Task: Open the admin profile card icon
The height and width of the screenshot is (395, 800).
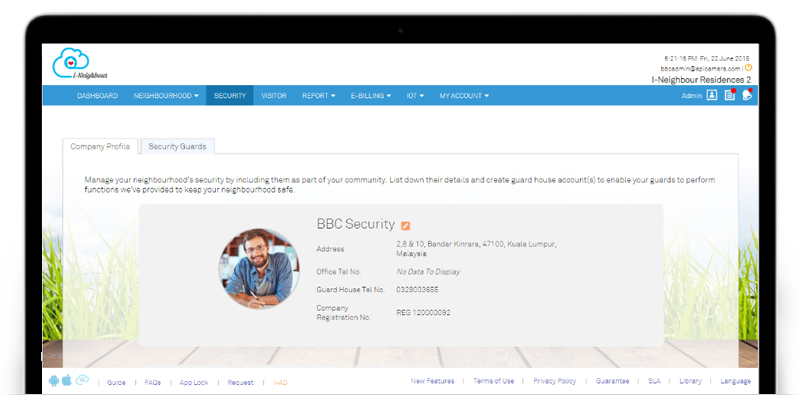Action: (712, 95)
